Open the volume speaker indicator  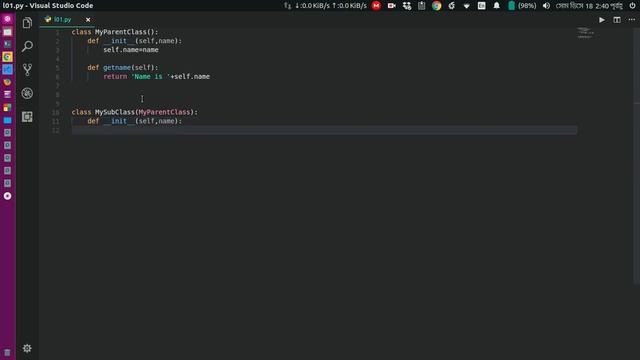(546, 6)
